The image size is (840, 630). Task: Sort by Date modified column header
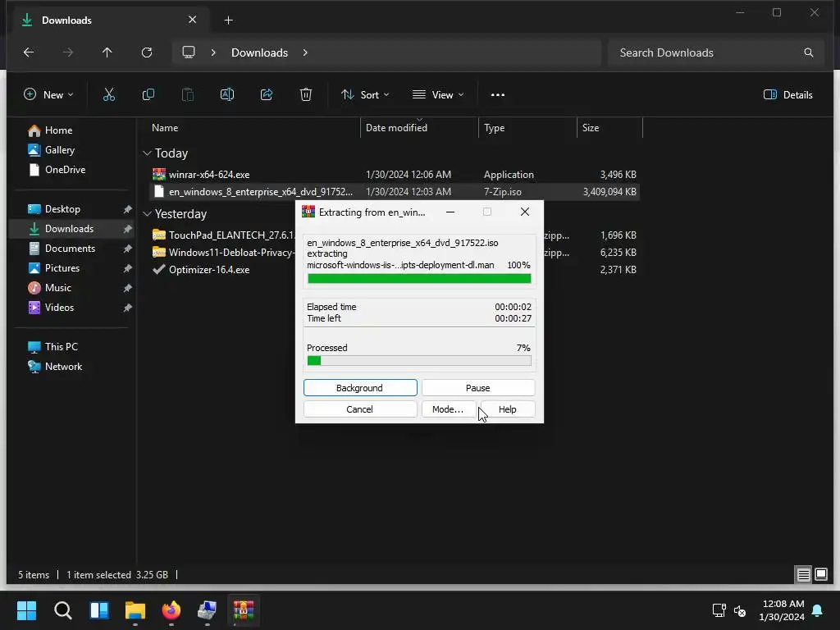(396, 128)
